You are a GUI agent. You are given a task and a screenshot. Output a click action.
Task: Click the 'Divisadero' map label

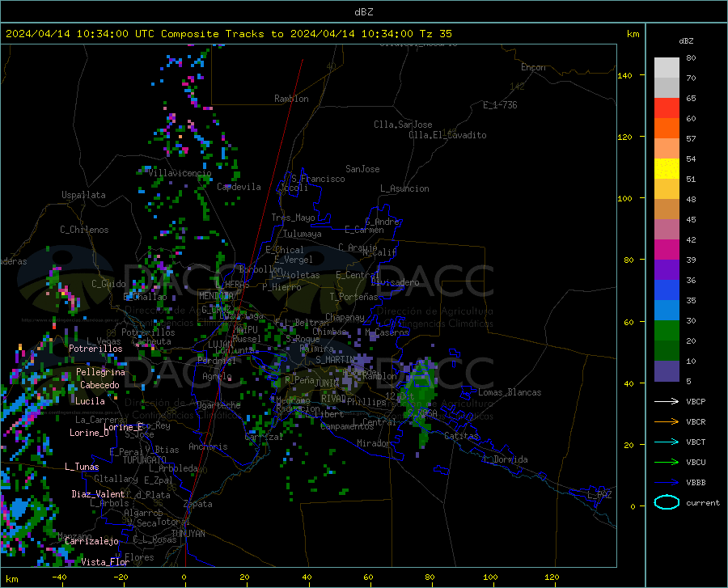coord(395,282)
